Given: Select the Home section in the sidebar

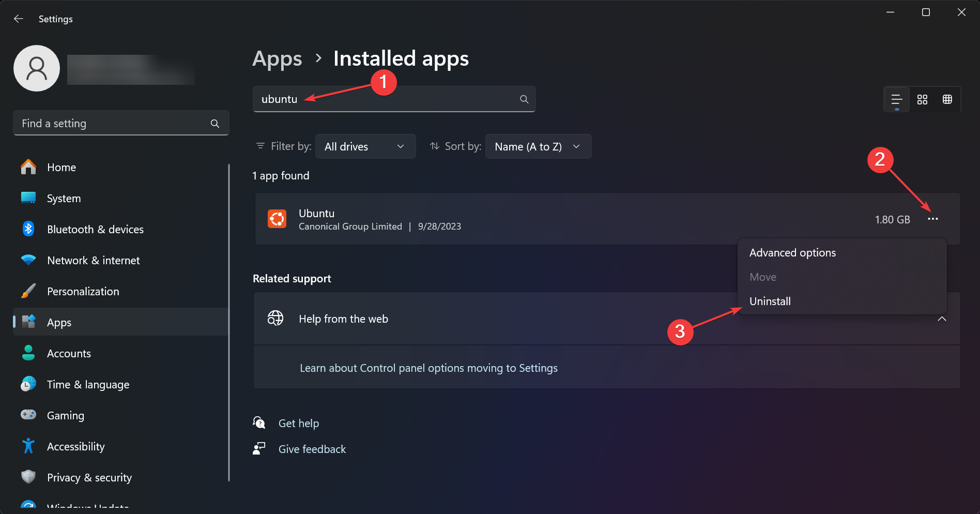Looking at the screenshot, I should pyautogui.click(x=61, y=167).
